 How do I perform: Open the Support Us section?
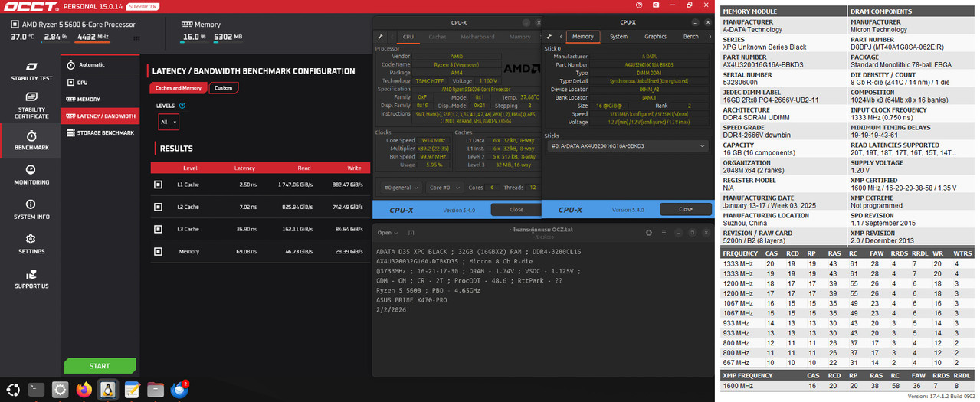pos(31,278)
